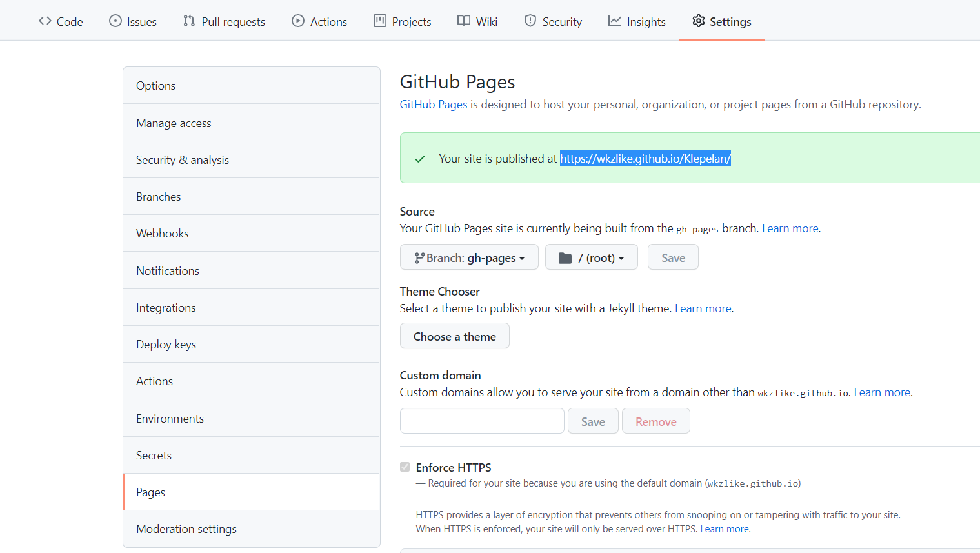The image size is (980, 553).
Task: Open Actions in settings sidebar
Action: 252,381
